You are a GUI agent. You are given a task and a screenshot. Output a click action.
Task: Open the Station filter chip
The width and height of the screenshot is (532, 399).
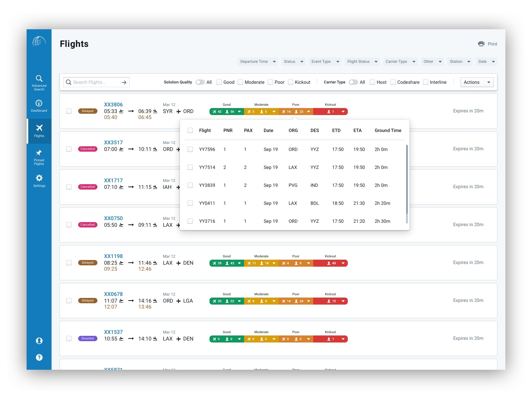tap(460, 62)
